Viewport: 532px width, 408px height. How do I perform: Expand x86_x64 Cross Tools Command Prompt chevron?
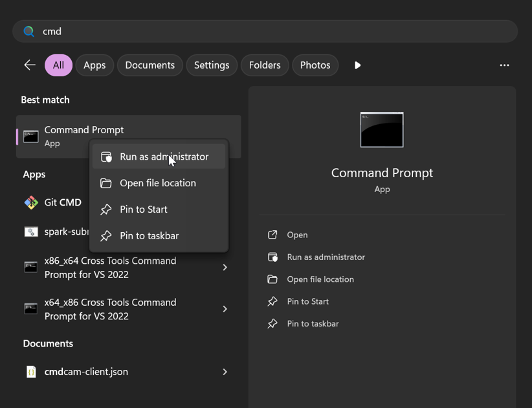(x=225, y=268)
